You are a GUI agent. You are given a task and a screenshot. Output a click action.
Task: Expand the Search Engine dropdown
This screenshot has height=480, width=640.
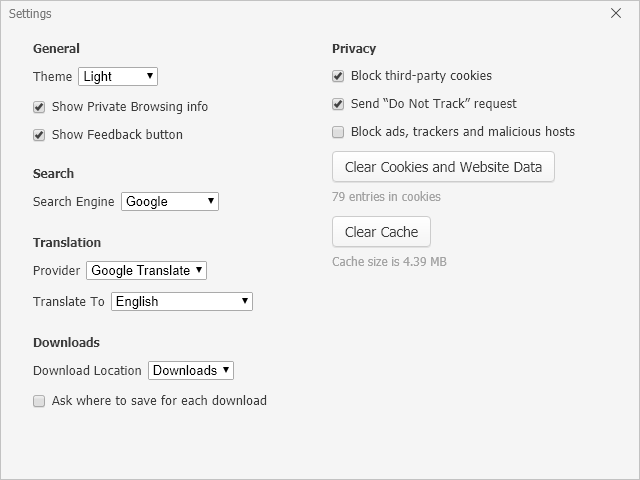tap(169, 201)
